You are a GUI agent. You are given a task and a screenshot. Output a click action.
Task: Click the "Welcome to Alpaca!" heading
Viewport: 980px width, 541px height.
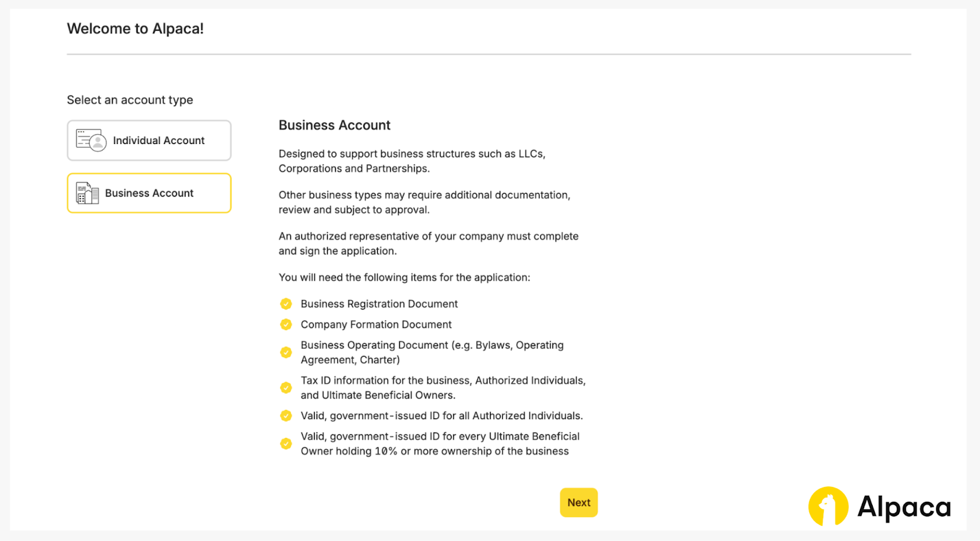pyautogui.click(x=135, y=29)
